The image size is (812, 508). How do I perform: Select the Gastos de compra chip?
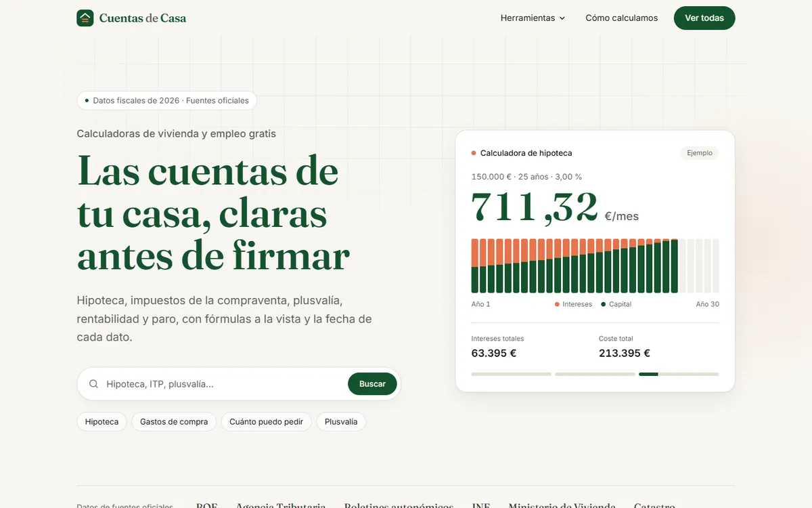pyautogui.click(x=174, y=422)
